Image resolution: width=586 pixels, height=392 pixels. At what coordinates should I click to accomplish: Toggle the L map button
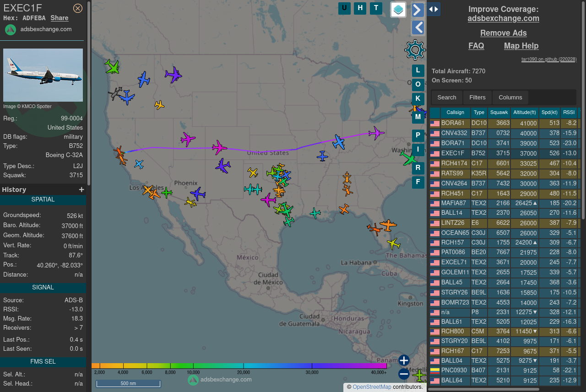[x=418, y=71]
